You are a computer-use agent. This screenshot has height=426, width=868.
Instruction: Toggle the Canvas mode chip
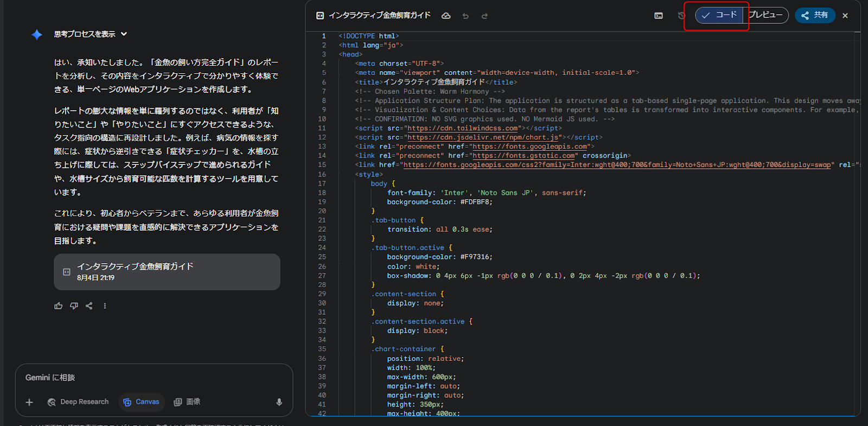click(142, 402)
